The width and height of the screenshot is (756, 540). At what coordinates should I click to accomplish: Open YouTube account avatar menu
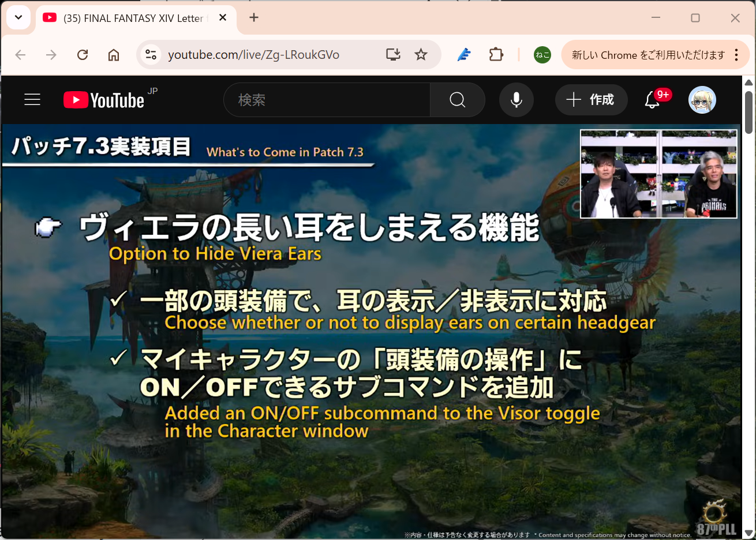coord(702,100)
